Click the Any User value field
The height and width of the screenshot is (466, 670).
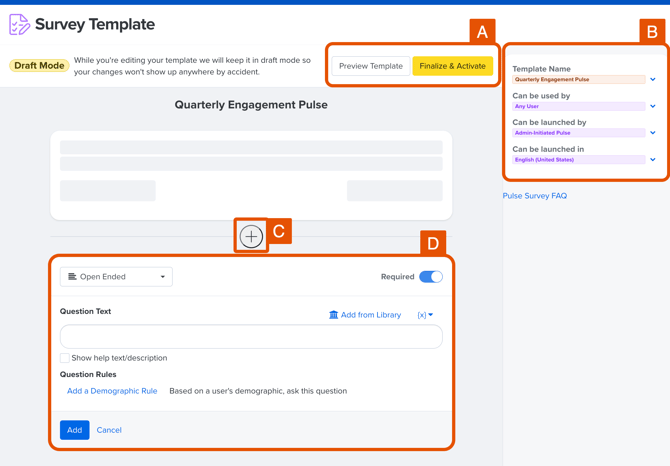tap(579, 106)
